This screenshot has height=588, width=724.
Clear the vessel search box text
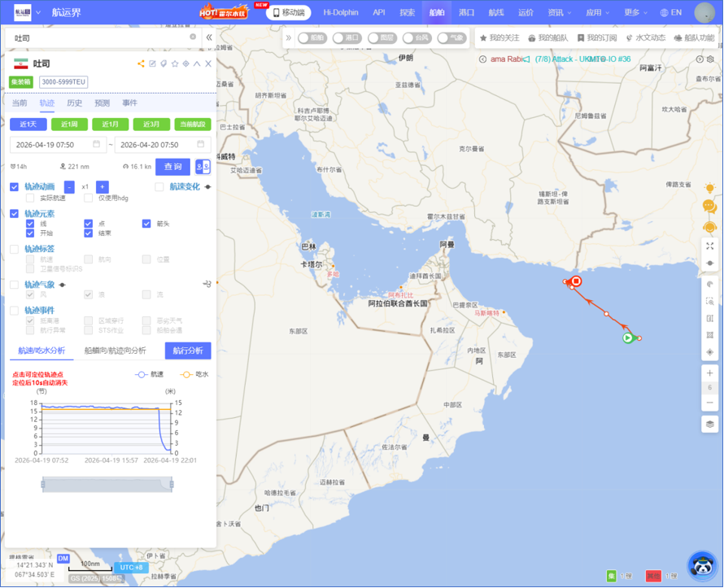[193, 37]
